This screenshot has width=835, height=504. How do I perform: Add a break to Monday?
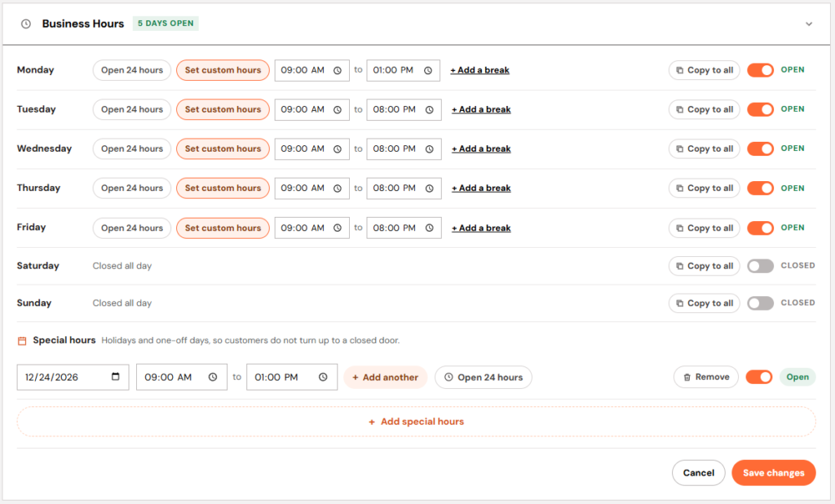tap(479, 70)
